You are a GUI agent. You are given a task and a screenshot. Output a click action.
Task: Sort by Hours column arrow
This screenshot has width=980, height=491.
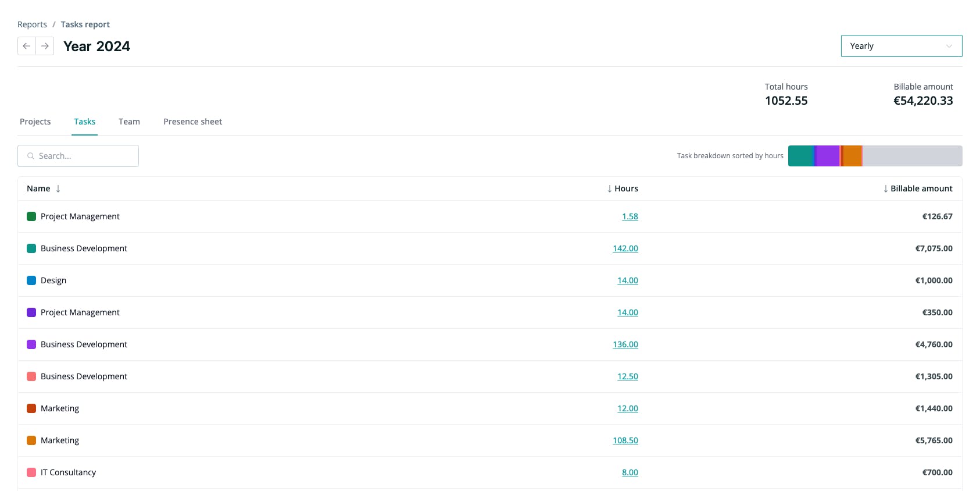pyautogui.click(x=609, y=188)
